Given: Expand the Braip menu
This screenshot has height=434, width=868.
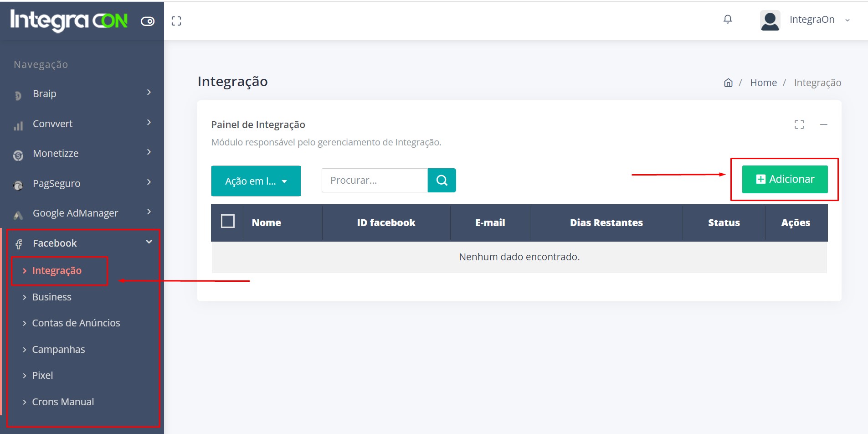Looking at the screenshot, I should 82,94.
